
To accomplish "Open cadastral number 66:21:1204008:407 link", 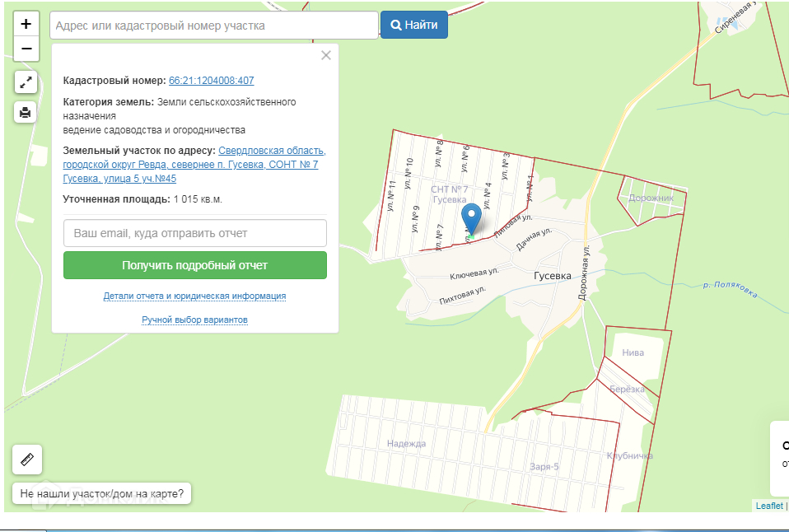I will [x=212, y=81].
